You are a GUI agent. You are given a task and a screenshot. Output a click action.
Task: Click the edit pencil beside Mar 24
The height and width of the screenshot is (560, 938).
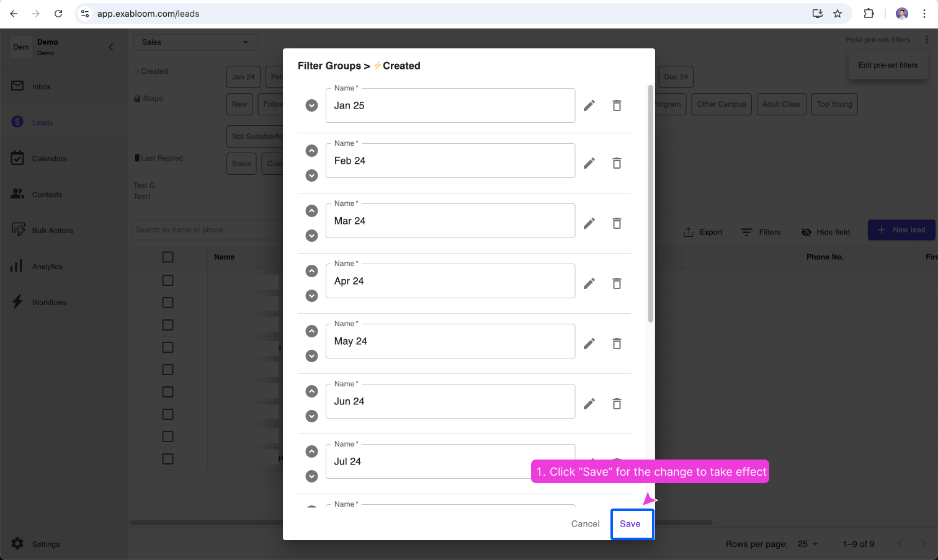(x=589, y=223)
